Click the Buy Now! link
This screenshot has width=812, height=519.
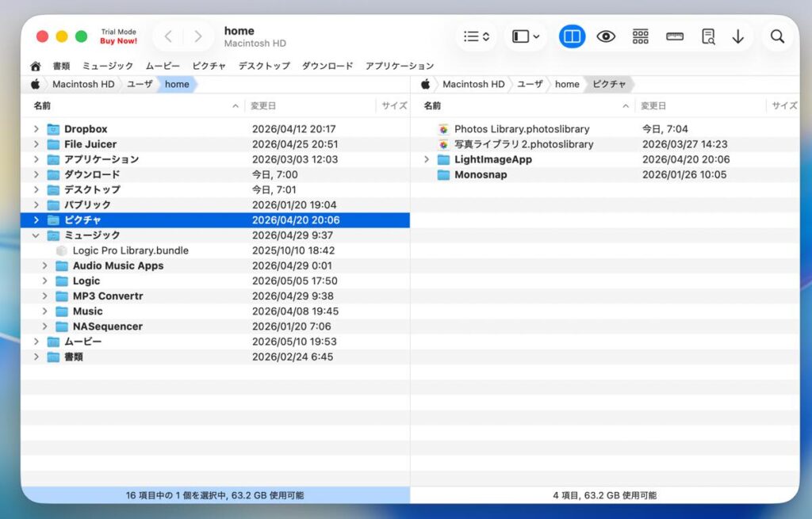119,41
